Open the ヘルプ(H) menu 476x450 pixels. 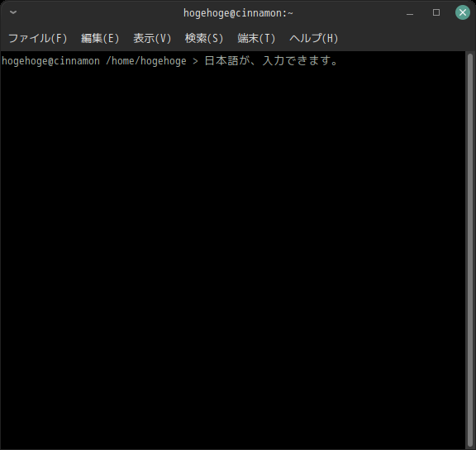pos(313,38)
